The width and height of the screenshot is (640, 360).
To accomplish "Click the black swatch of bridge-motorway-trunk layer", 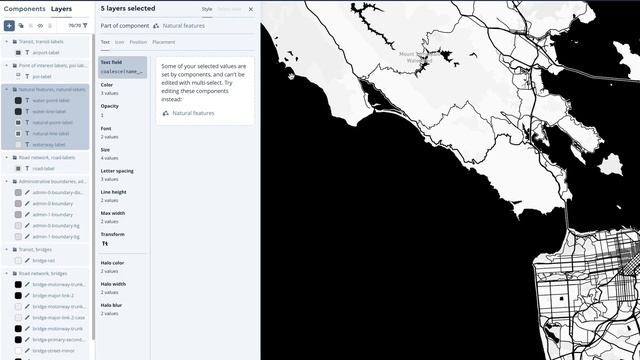I will coord(18,329).
